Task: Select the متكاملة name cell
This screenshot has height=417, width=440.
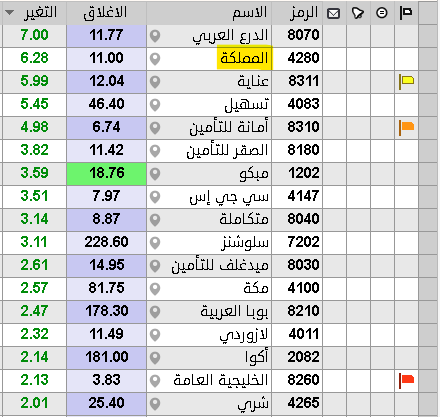Action: click(x=209, y=220)
